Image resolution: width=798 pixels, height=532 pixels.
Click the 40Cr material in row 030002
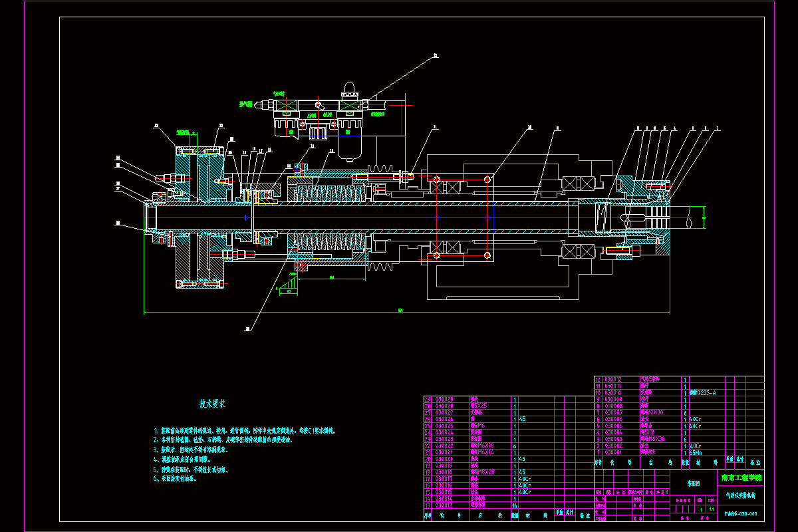pos(696,446)
